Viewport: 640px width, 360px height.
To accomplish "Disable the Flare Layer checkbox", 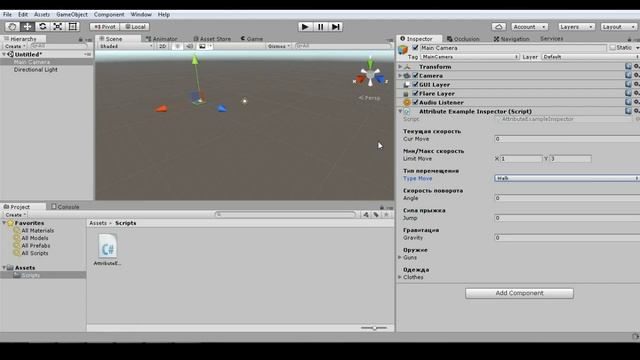I will [415, 93].
